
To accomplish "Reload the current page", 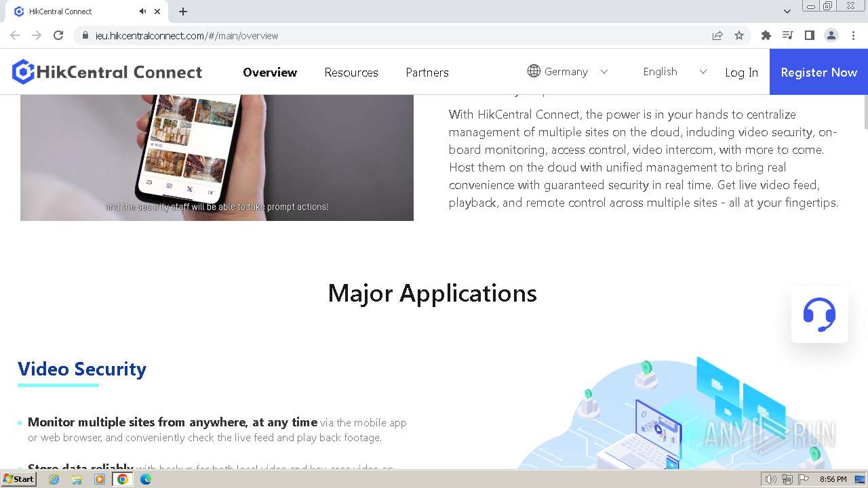I will coord(58,35).
